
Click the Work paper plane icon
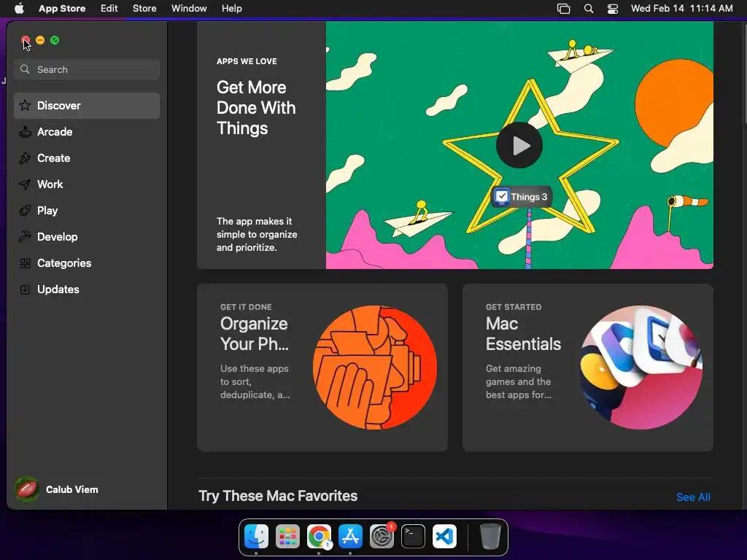pyautogui.click(x=25, y=184)
